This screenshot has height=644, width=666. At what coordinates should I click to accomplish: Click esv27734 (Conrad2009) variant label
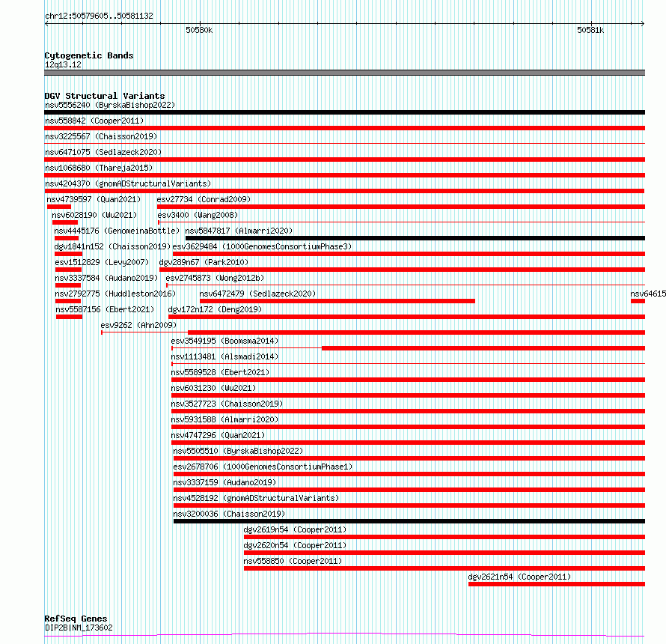(204, 199)
